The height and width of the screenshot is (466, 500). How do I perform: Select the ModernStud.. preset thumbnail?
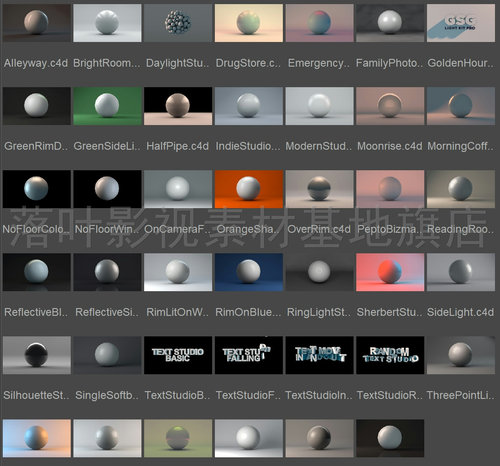point(319,106)
